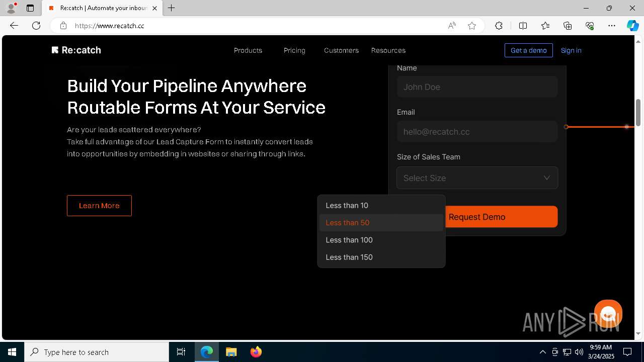The image size is (644, 362).
Task: Click page vertical scrollbar thumb
Action: tap(638, 113)
